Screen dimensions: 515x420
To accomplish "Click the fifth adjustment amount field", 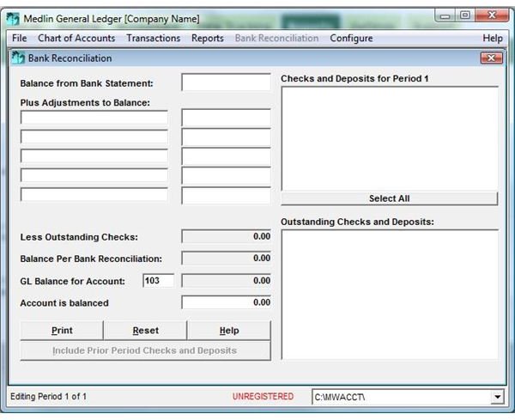I will coord(227,196).
